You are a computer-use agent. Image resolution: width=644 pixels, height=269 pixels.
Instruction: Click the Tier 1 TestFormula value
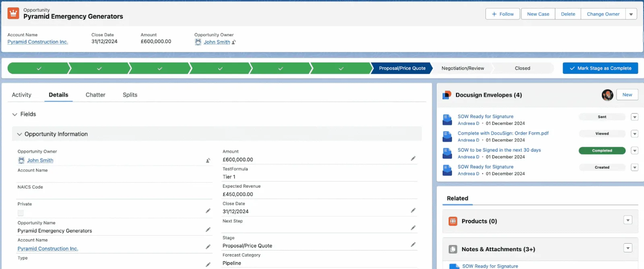pyautogui.click(x=229, y=177)
